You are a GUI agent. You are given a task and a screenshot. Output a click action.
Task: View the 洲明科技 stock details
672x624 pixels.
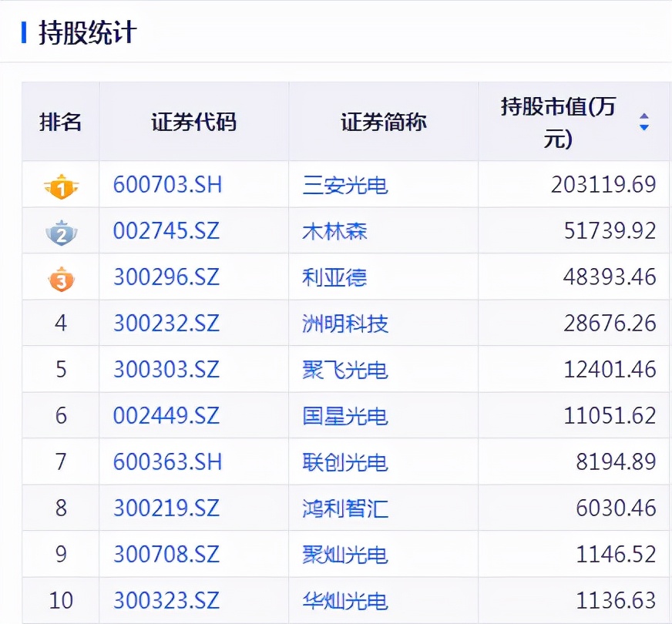345,324
